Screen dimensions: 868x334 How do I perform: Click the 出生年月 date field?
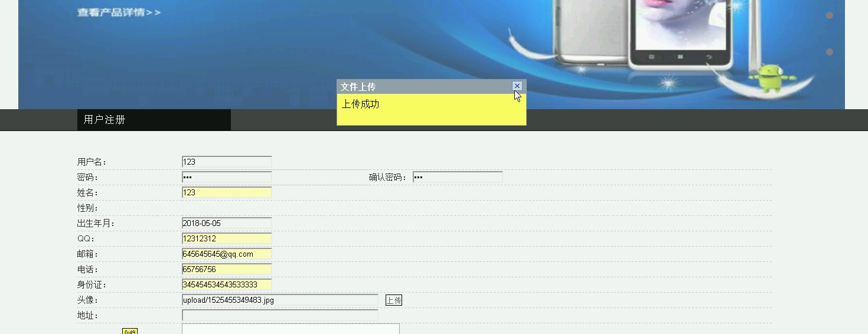[x=227, y=223]
